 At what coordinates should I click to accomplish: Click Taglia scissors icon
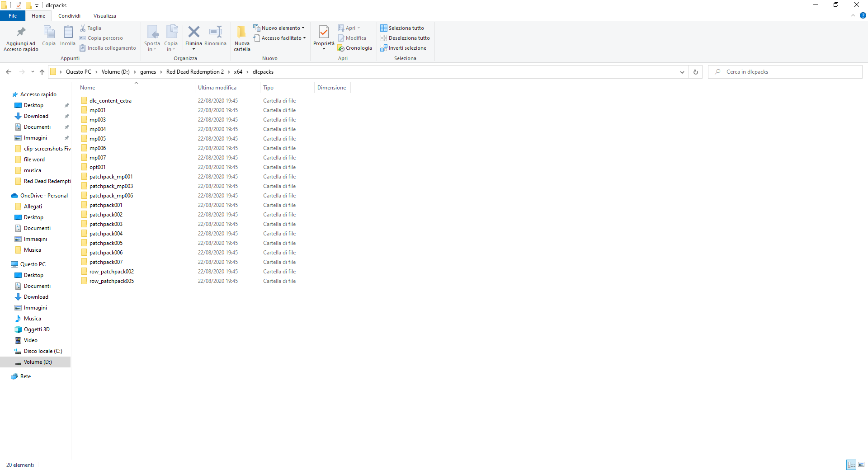[90, 28]
